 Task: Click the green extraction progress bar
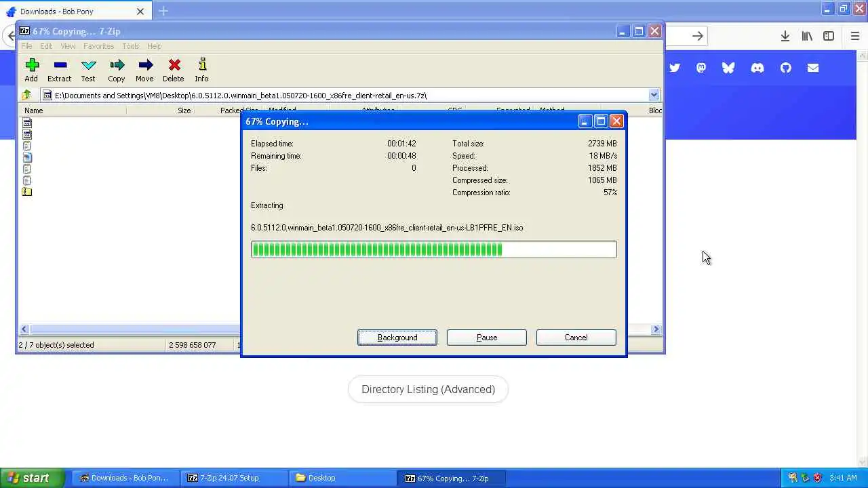434,249
